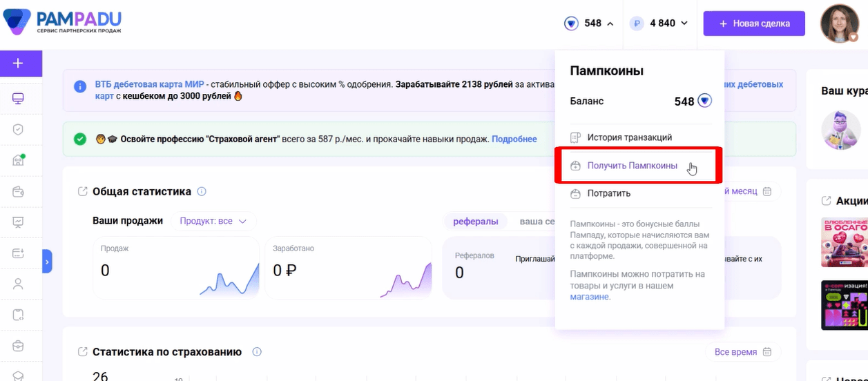Screen dimensions: 868x381
Task: Click the green checkmark icon on course banner
Action: [80, 139]
